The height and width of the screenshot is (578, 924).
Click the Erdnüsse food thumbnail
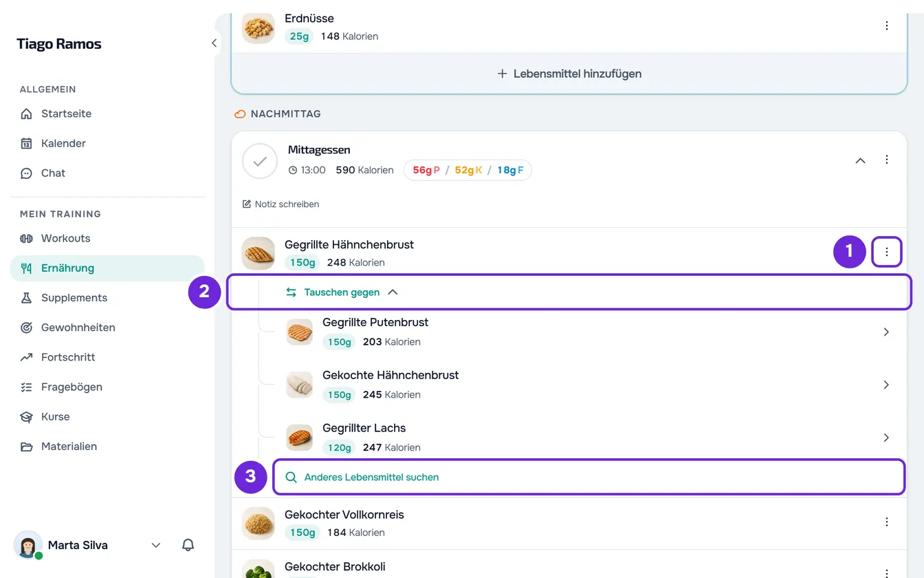point(258,28)
